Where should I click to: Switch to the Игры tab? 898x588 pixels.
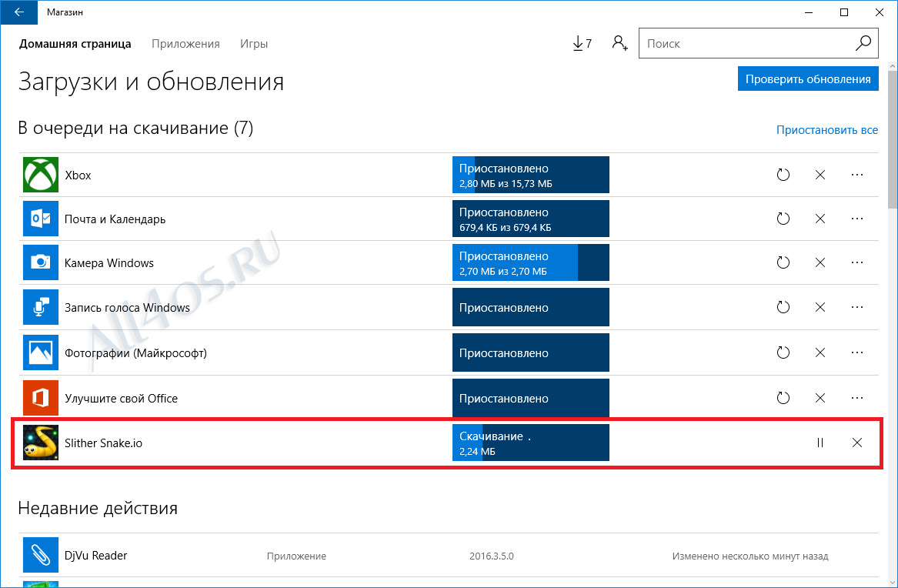tap(254, 44)
